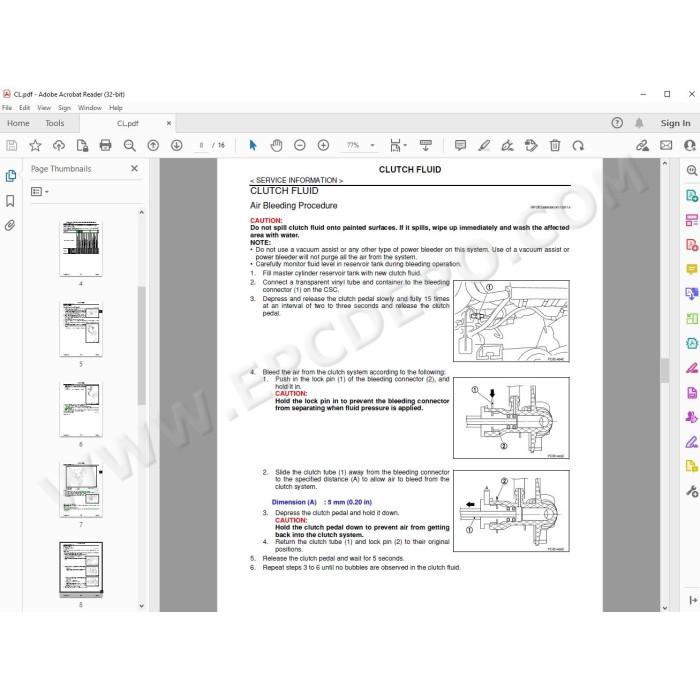Close the Page Thumbnails panel
The height and width of the screenshot is (700, 700).
[134, 168]
